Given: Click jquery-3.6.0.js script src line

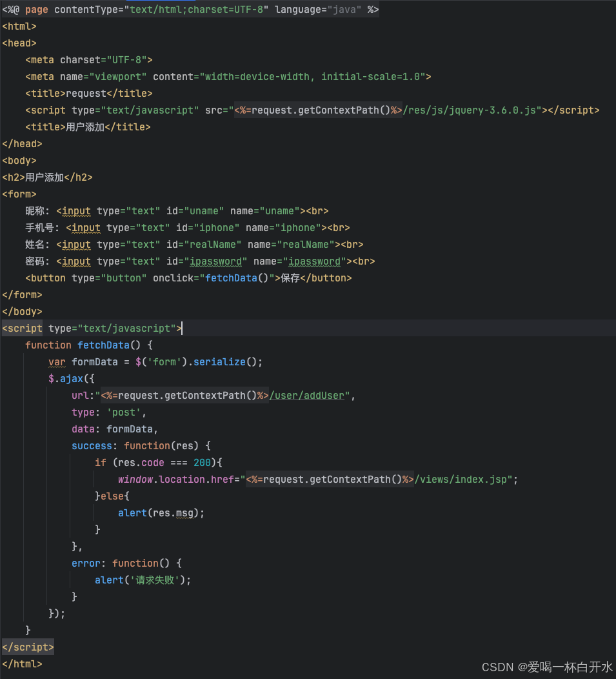Looking at the screenshot, I should click(312, 110).
